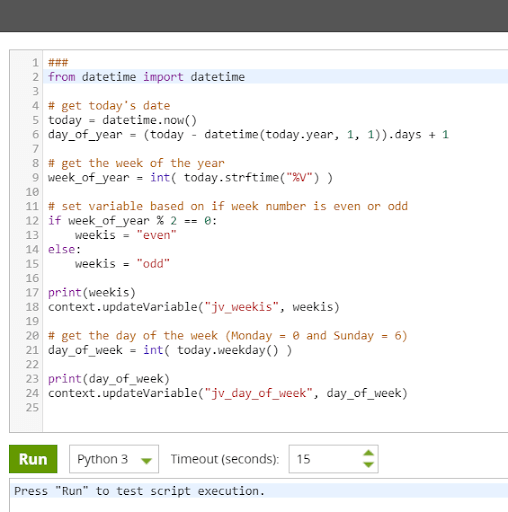Image resolution: width=508 pixels, height=512 pixels.
Task: Click line number 2 in gutter
Action: (x=36, y=77)
